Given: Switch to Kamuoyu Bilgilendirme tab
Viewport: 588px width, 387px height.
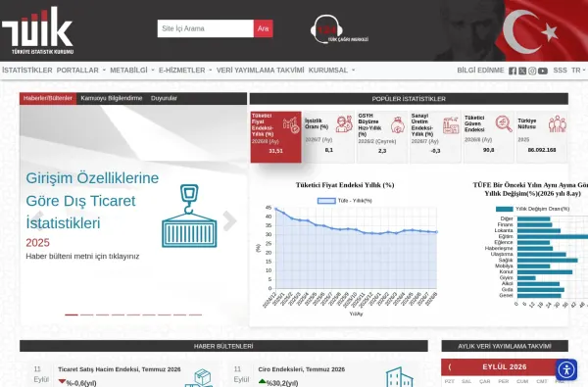Looking at the screenshot, I should 112,98.
